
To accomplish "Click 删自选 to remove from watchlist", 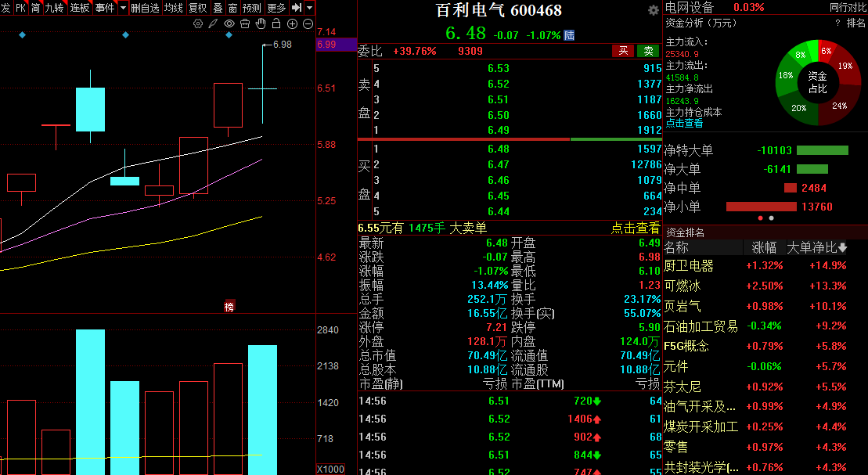I will (x=145, y=8).
